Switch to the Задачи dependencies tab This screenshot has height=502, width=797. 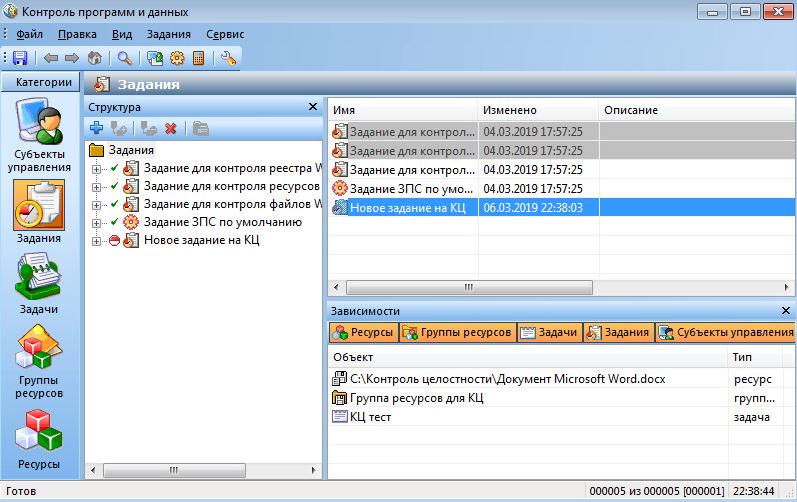(549, 332)
